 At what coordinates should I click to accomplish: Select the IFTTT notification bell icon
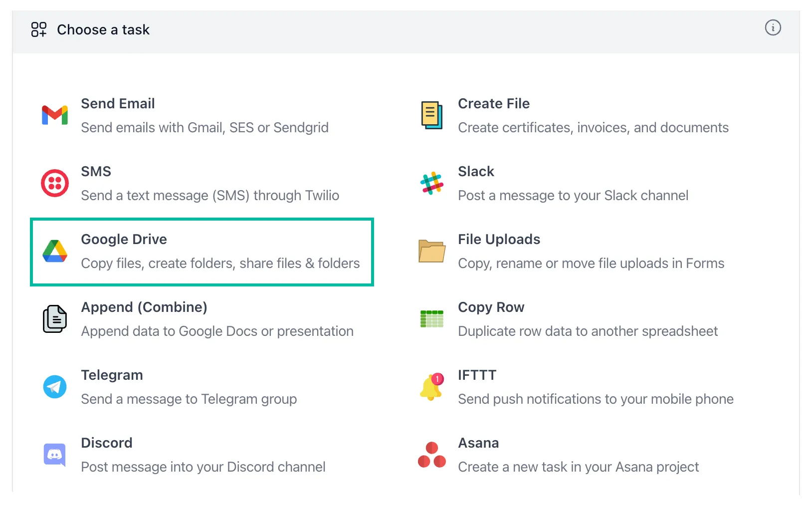click(x=431, y=386)
